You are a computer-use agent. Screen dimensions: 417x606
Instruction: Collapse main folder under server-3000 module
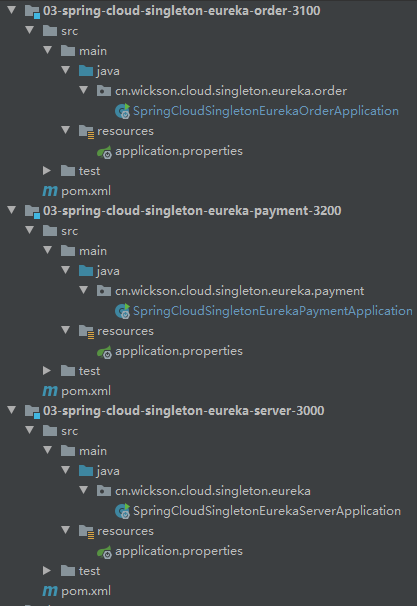tap(48, 450)
